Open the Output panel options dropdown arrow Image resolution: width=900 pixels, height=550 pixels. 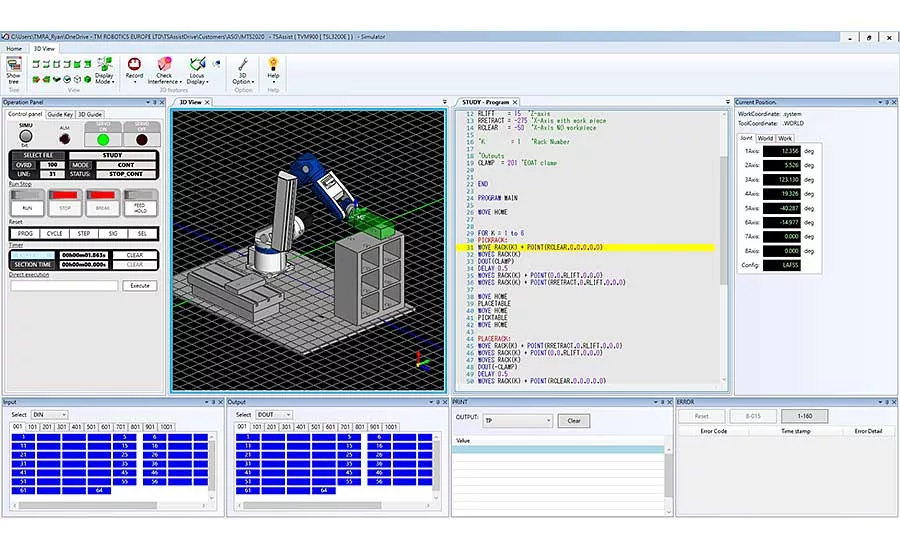(431, 402)
